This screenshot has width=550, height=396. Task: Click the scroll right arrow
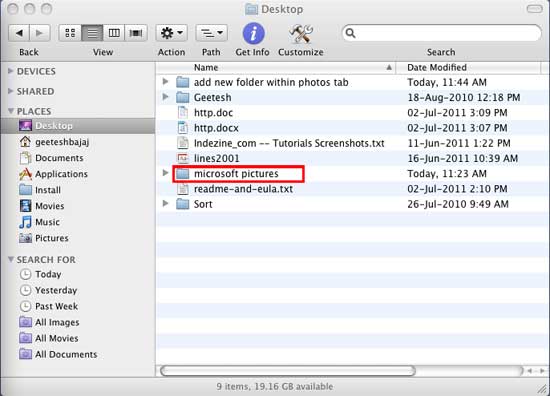(x=542, y=371)
